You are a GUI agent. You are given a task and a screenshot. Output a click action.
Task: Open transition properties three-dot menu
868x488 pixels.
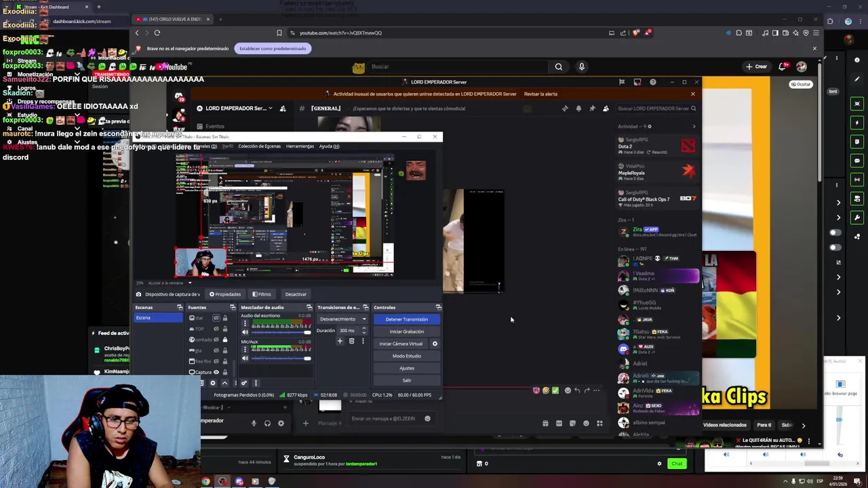[362, 341]
